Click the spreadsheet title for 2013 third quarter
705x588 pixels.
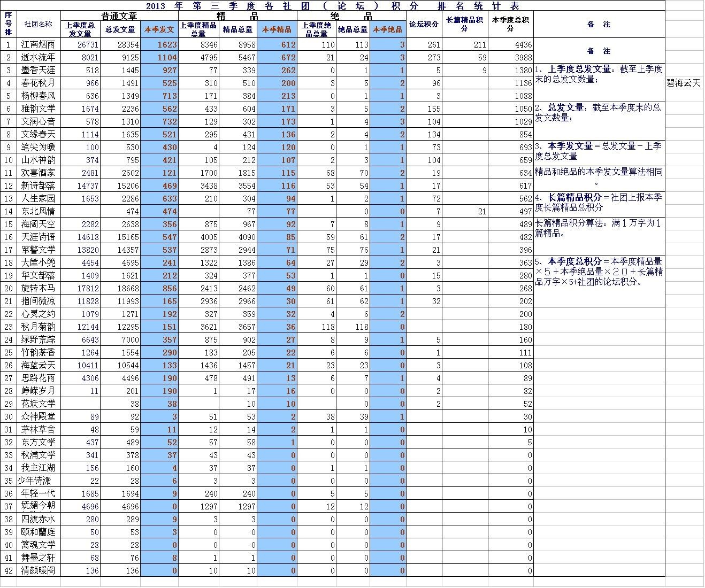(x=332, y=6)
